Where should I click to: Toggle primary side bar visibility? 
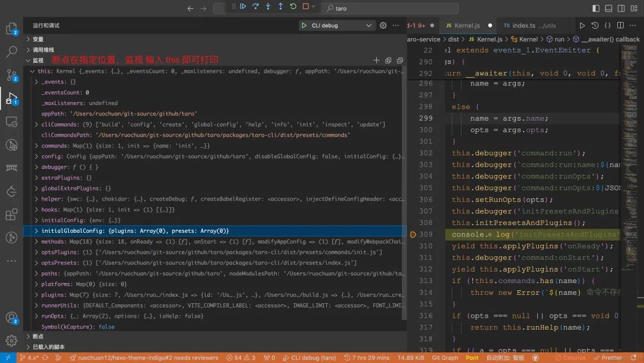pyautogui.click(x=596, y=8)
